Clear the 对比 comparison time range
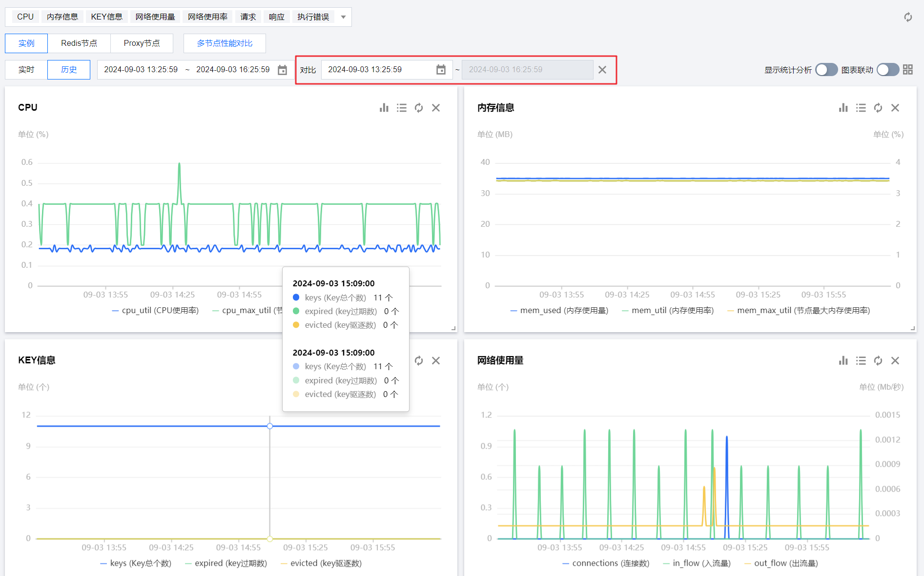 pos(602,70)
